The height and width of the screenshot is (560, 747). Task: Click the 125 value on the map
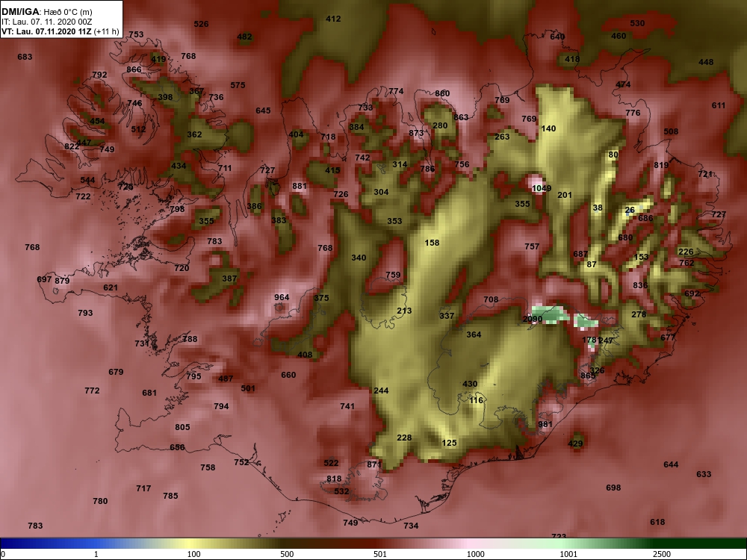point(449,443)
